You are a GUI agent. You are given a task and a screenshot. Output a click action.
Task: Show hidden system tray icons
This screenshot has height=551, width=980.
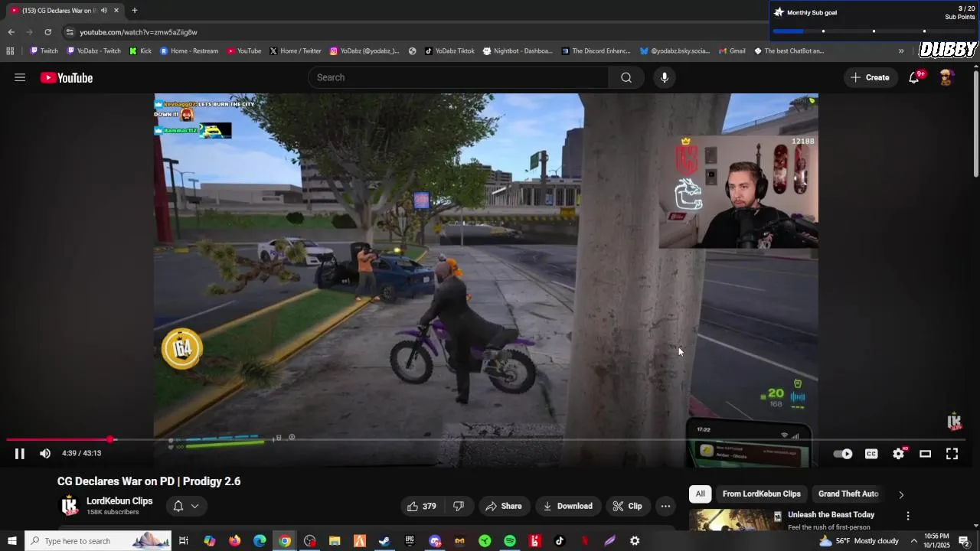tap(913, 541)
